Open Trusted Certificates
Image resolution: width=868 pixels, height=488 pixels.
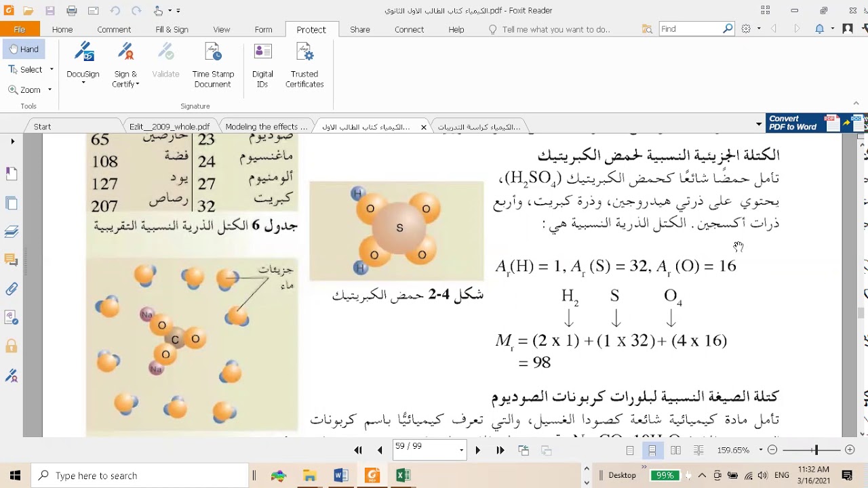(x=304, y=64)
